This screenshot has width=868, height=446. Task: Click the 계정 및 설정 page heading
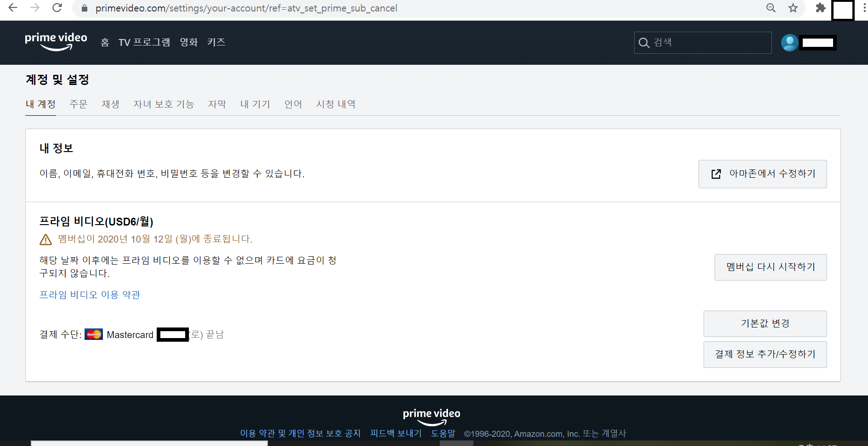pos(57,80)
